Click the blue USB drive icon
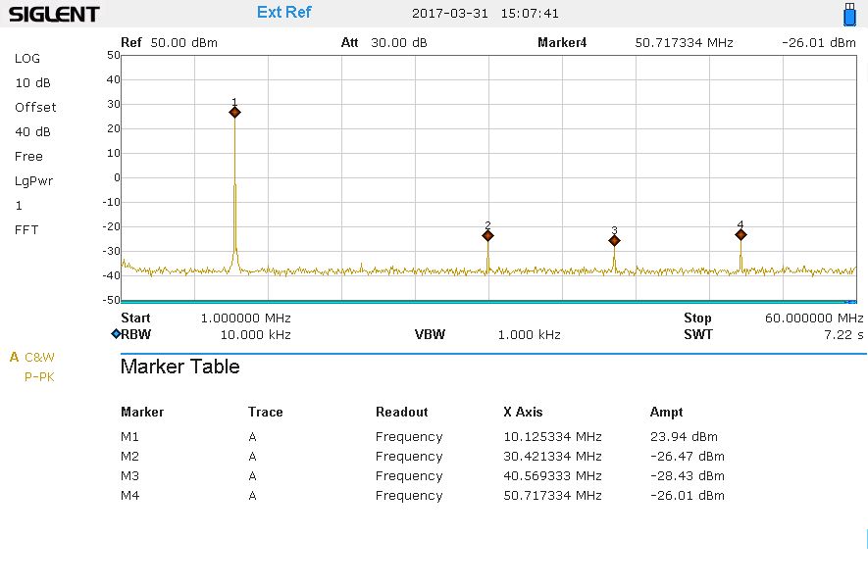 tap(849, 15)
